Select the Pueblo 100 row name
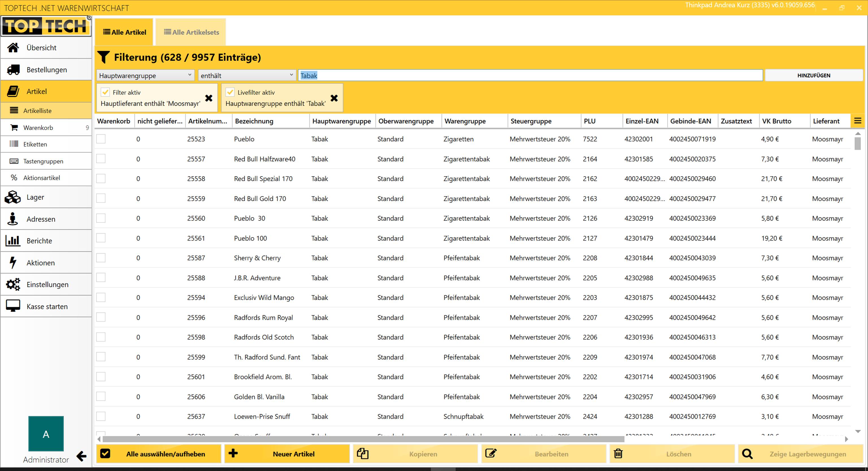This screenshot has width=868, height=471. pyautogui.click(x=250, y=238)
